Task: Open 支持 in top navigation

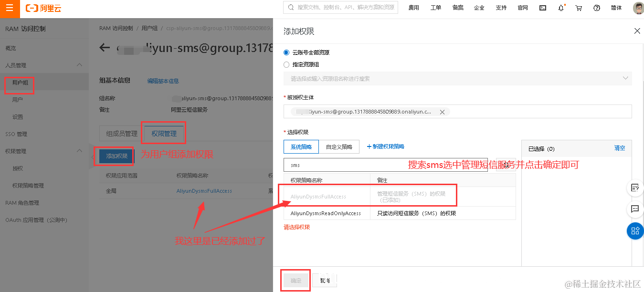Action: pos(501,8)
